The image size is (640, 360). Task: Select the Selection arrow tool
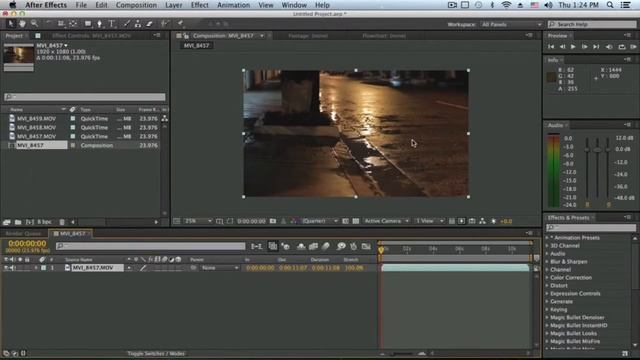pyautogui.click(x=11, y=24)
